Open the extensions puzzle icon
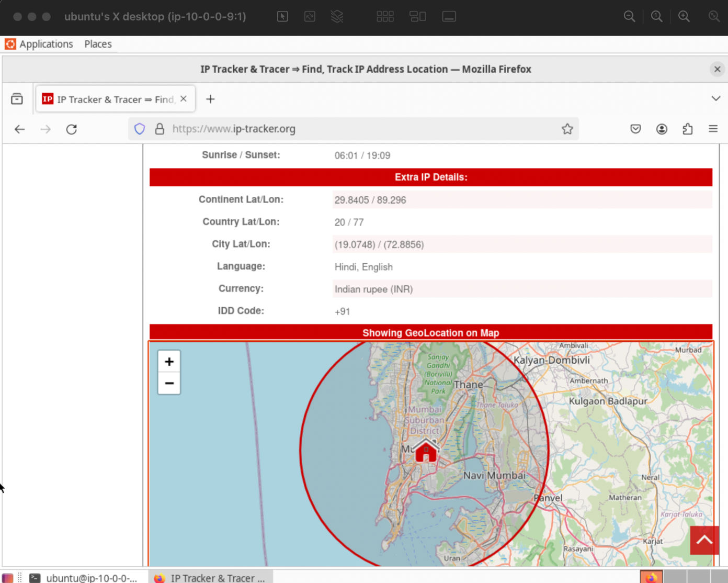 pos(688,129)
